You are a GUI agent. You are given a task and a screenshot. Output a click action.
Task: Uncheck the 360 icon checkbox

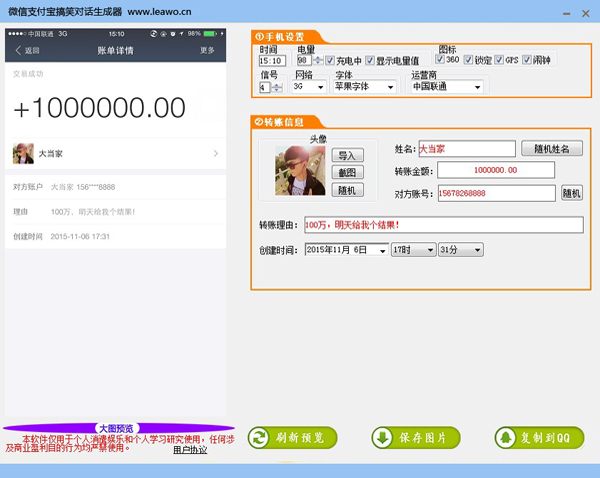pyautogui.click(x=440, y=59)
